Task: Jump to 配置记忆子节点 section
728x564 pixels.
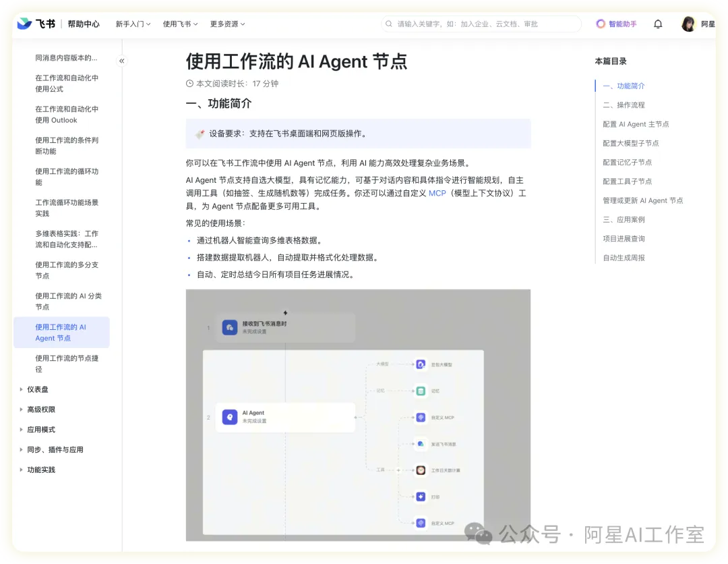Action: (628, 162)
